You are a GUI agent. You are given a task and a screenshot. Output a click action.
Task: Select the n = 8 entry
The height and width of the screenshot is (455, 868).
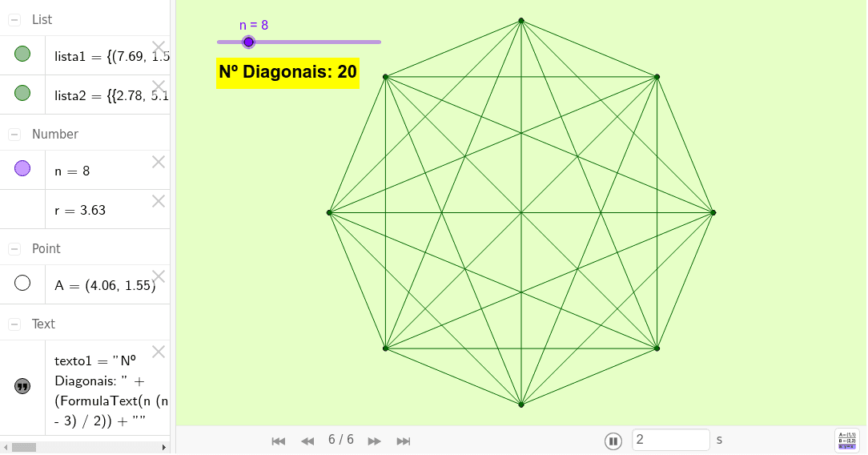(x=108, y=171)
